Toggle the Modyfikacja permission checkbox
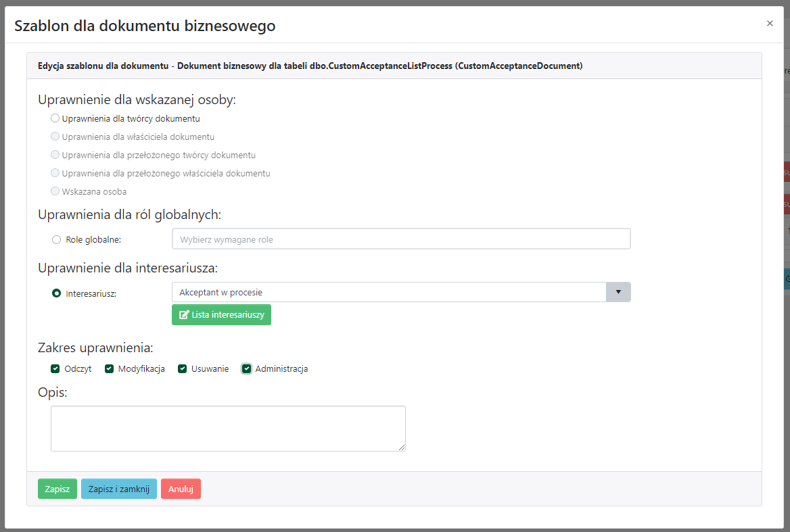The image size is (790, 532). tap(110, 369)
